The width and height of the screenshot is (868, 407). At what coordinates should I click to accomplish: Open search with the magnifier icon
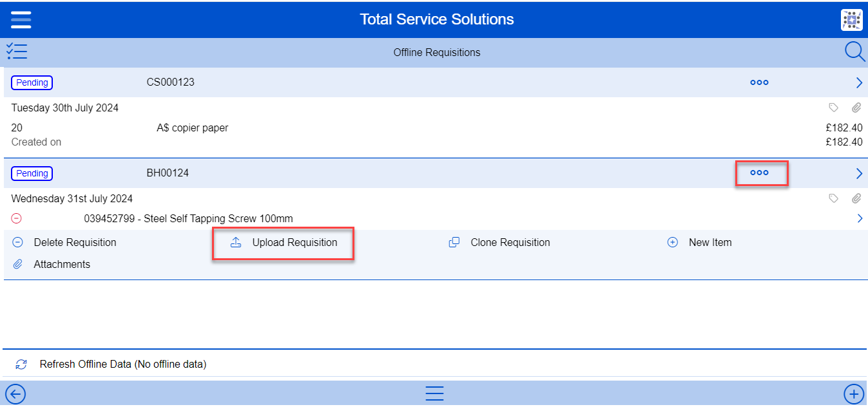(x=854, y=52)
